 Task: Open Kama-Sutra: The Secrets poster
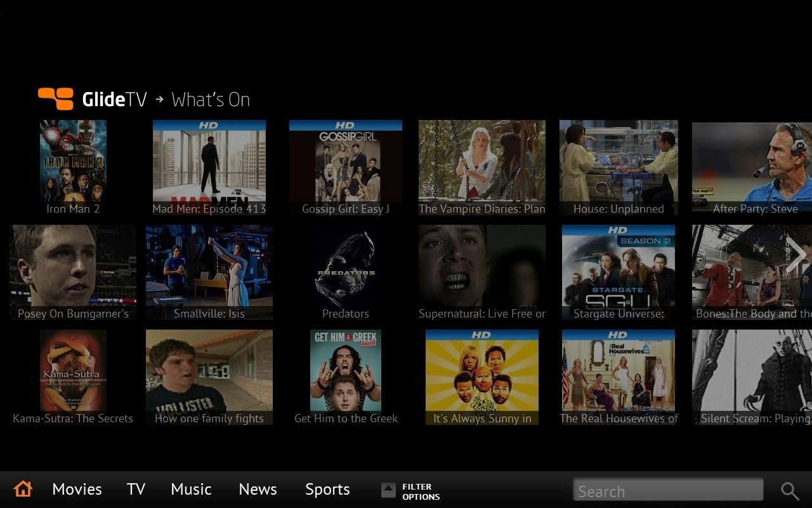73,377
